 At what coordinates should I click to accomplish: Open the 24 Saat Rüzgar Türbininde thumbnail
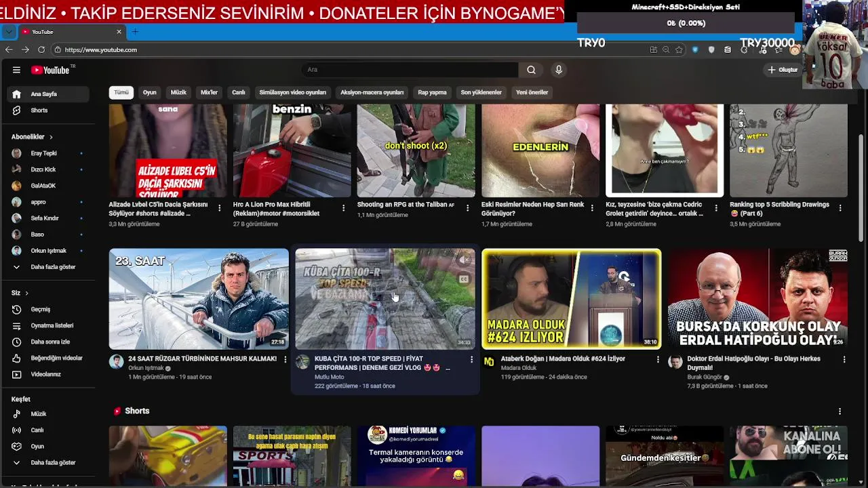(x=199, y=299)
